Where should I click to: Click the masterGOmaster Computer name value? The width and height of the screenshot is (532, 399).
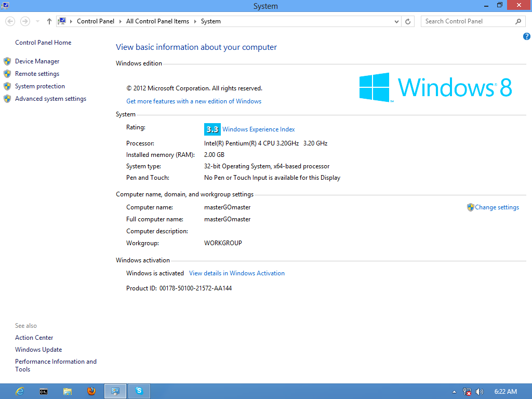tap(228, 207)
